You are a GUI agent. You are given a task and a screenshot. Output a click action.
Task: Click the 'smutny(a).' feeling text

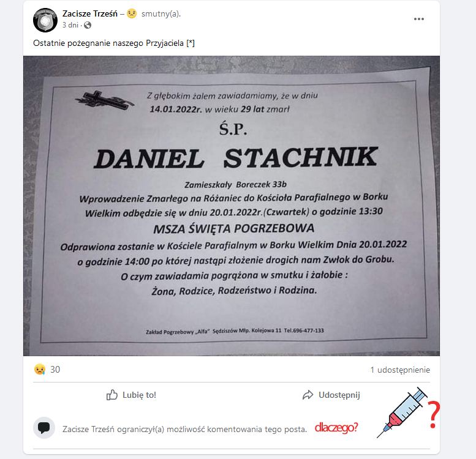[161, 14]
